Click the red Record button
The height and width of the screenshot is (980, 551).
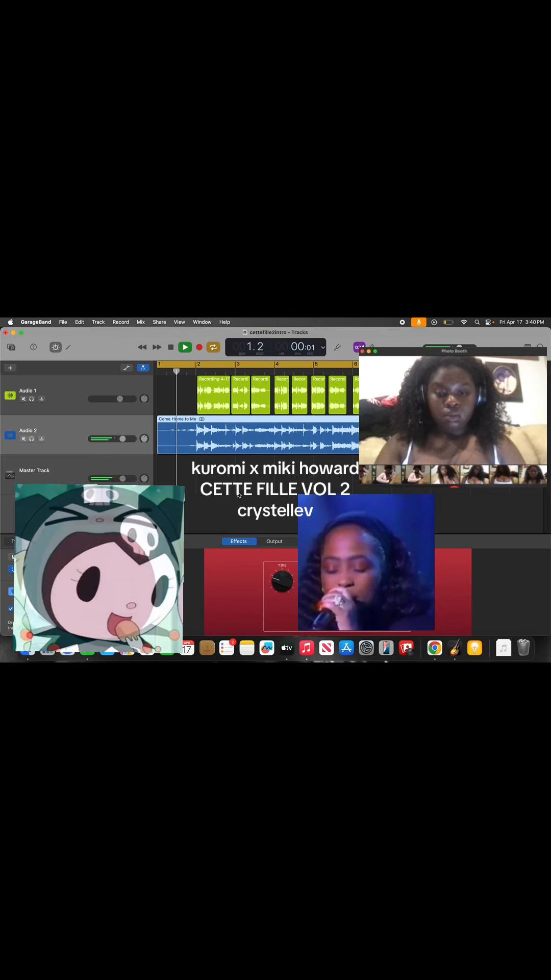(x=199, y=347)
